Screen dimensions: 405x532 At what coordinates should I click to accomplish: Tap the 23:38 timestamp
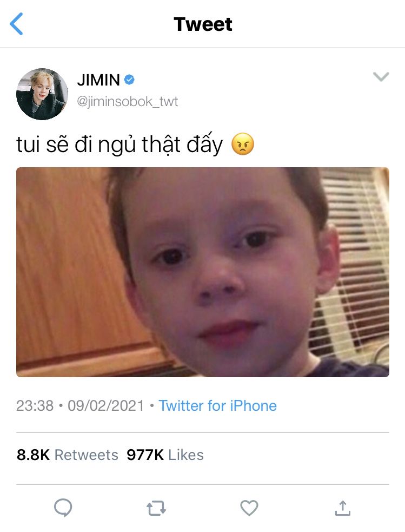click(x=35, y=405)
